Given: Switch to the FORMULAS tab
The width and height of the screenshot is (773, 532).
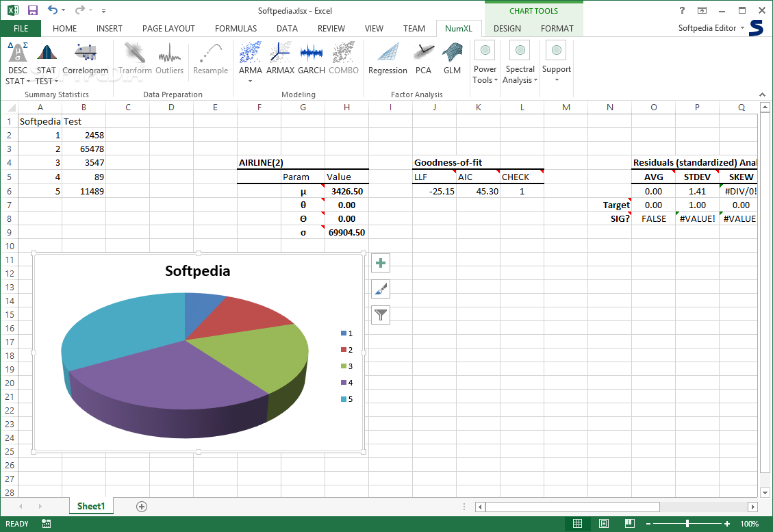Looking at the screenshot, I should point(236,29).
